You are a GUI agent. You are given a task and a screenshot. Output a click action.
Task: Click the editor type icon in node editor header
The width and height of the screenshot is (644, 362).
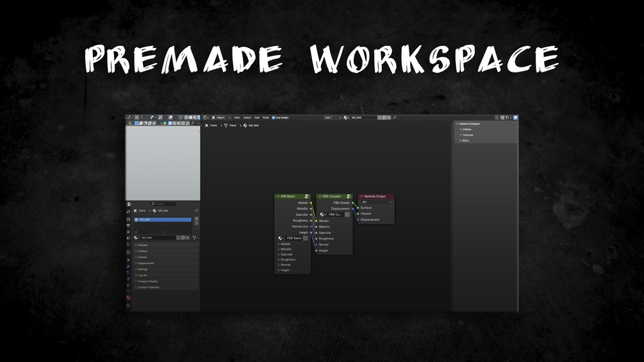click(206, 118)
